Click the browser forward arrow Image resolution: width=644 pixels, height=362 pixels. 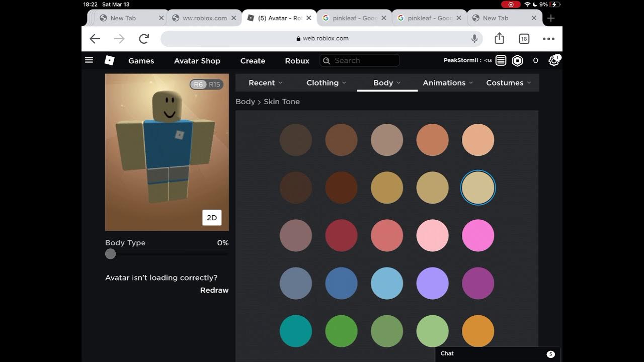coord(119,39)
